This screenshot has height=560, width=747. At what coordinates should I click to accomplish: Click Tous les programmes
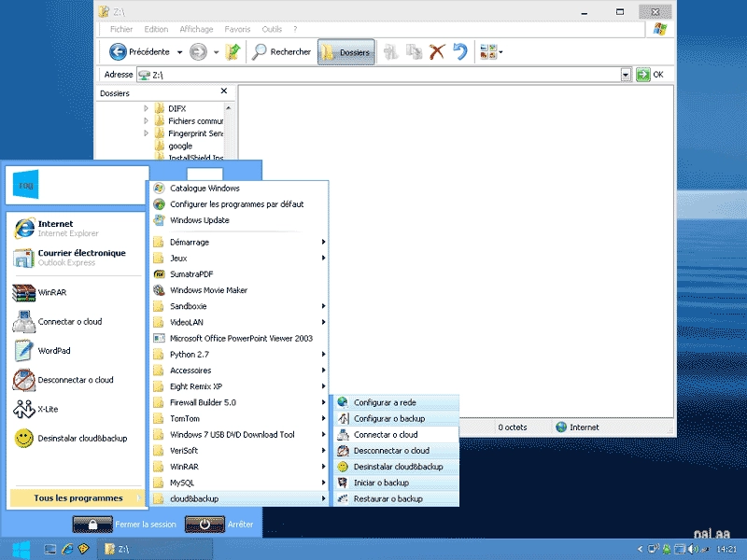pyautogui.click(x=77, y=498)
